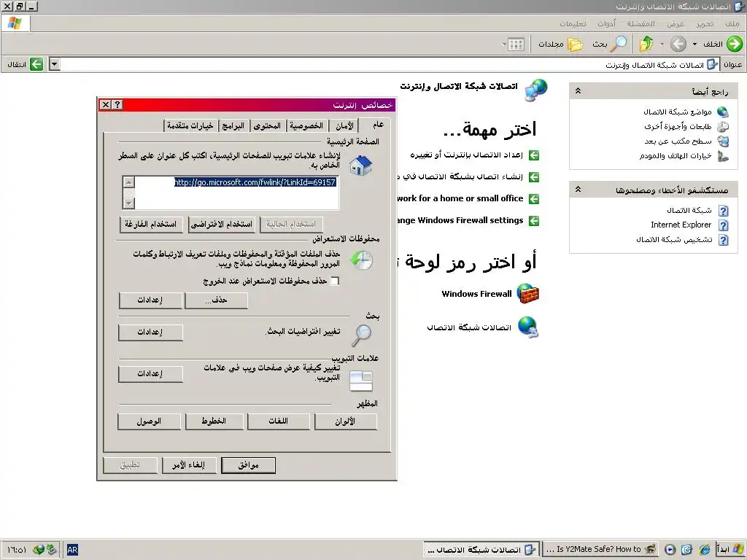Click help icon beside 'تشخيص شبكة الاتصال'

point(723,240)
